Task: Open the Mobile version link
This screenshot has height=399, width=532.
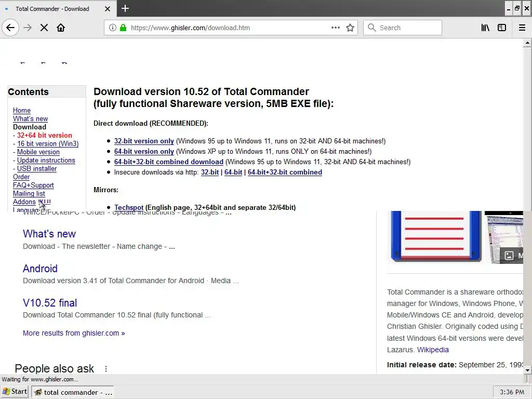Action: (x=38, y=152)
